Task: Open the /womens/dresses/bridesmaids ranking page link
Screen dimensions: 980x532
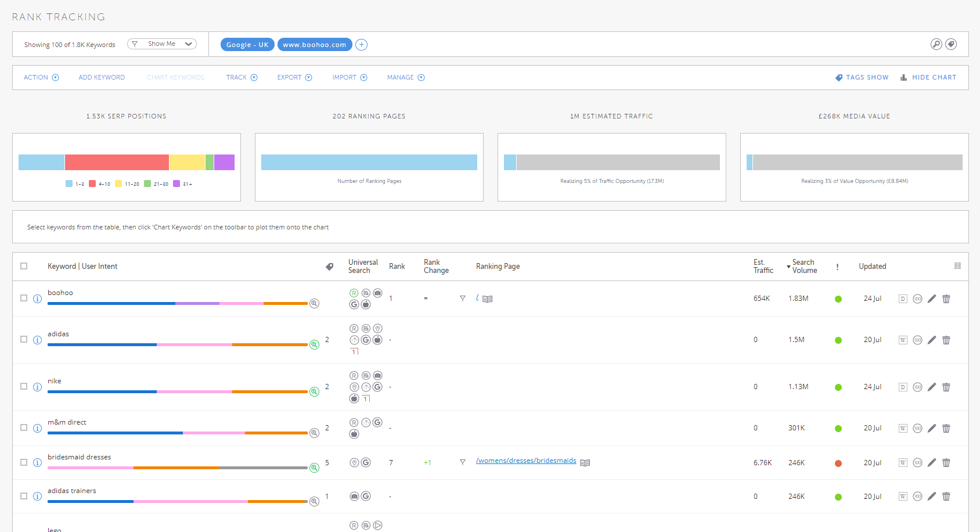Action: click(x=526, y=461)
